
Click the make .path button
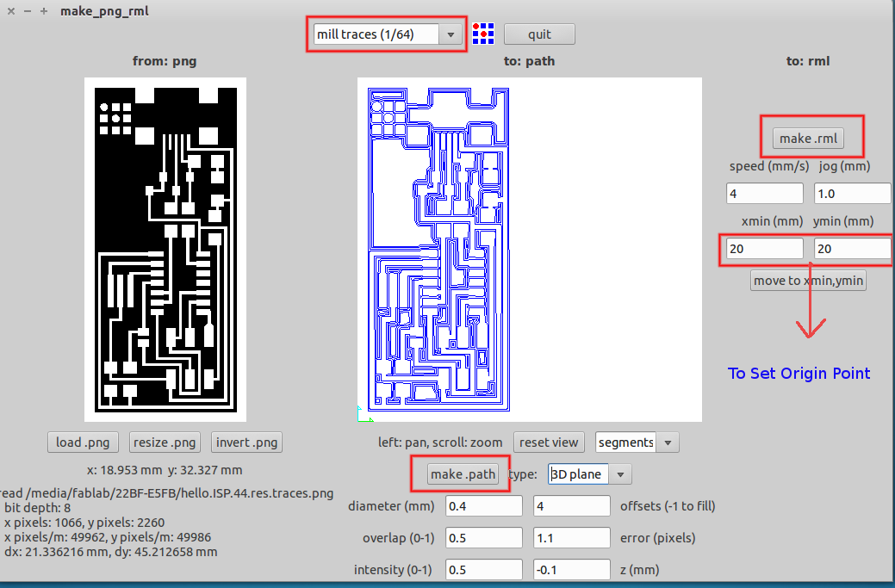point(463,474)
